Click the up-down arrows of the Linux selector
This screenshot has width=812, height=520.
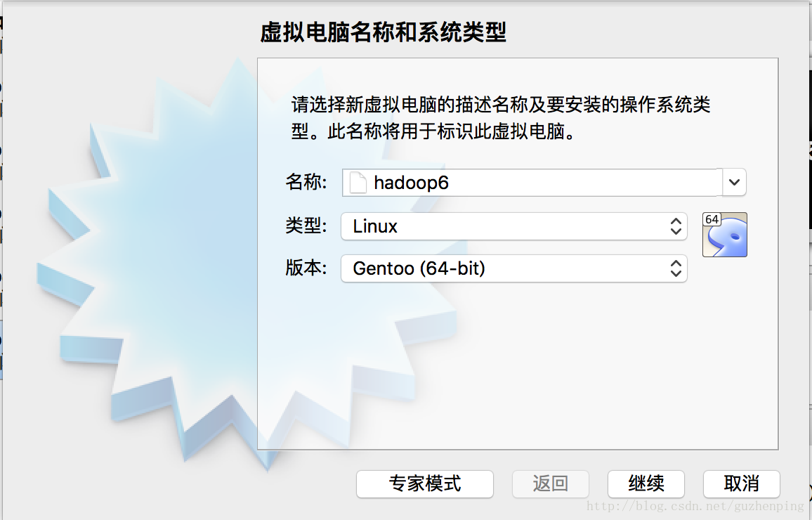tap(676, 226)
